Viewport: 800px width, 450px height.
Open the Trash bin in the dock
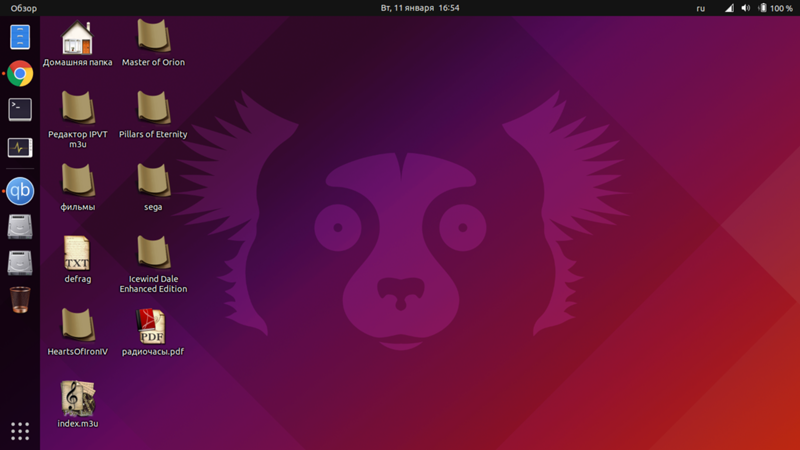pyautogui.click(x=20, y=299)
